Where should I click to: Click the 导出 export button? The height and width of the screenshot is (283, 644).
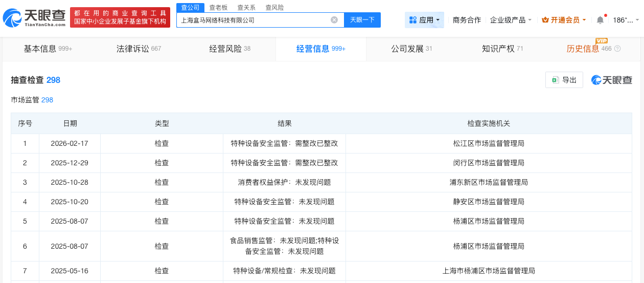564,80
